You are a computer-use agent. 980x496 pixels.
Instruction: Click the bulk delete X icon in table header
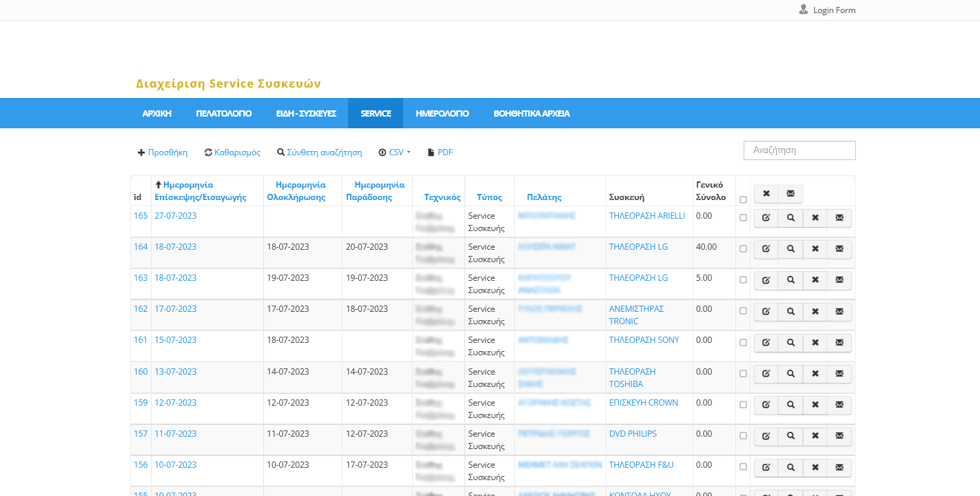pyautogui.click(x=766, y=194)
